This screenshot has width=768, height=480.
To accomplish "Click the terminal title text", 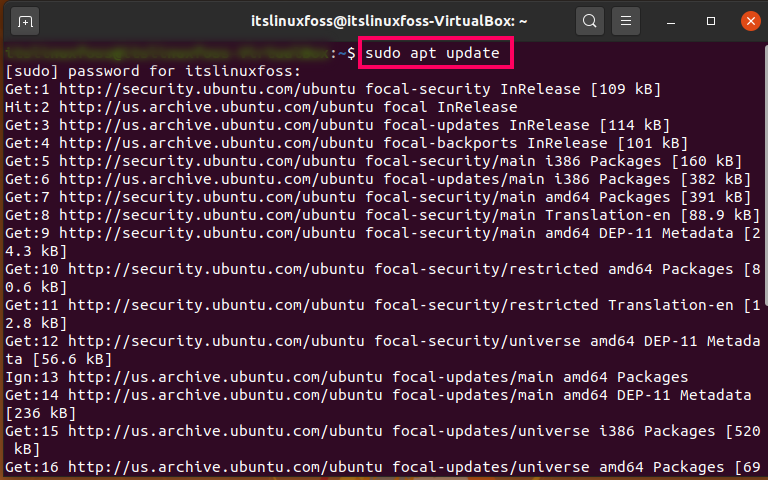I will (x=389, y=21).
